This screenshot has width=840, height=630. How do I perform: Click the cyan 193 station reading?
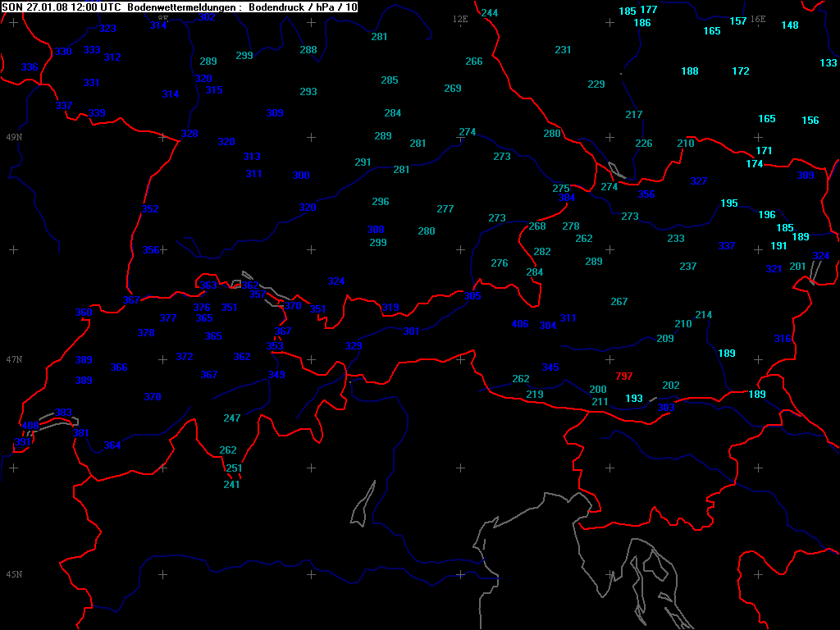point(634,399)
